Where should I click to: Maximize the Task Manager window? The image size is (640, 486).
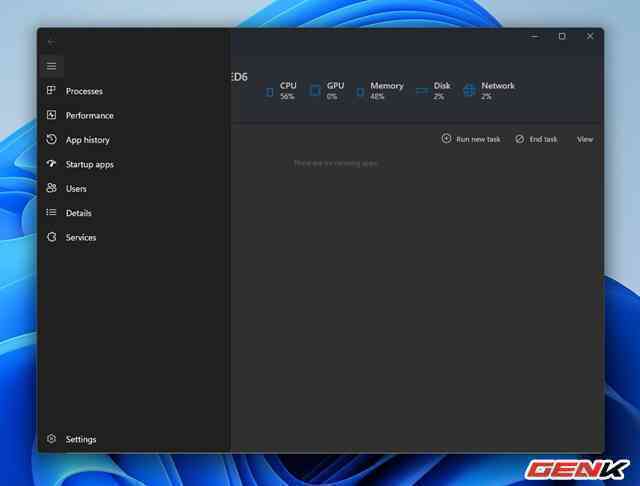click(x=562, y=36)
